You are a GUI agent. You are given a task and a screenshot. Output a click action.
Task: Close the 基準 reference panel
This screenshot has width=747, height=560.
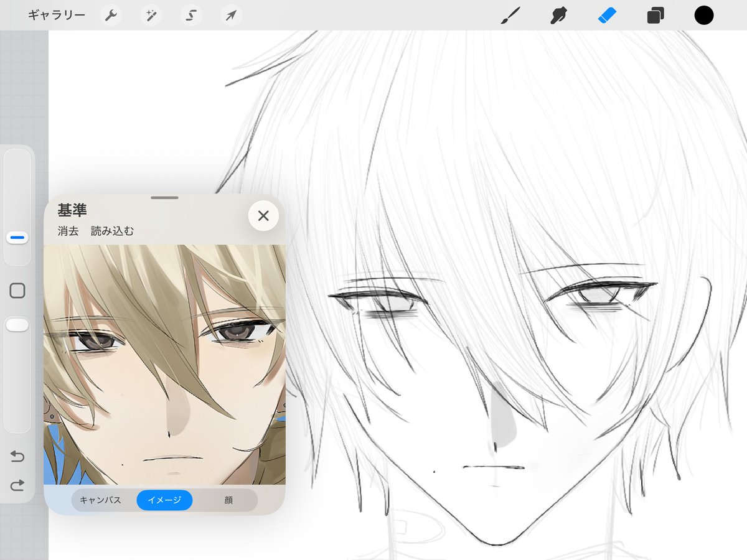tap(263, 216)
